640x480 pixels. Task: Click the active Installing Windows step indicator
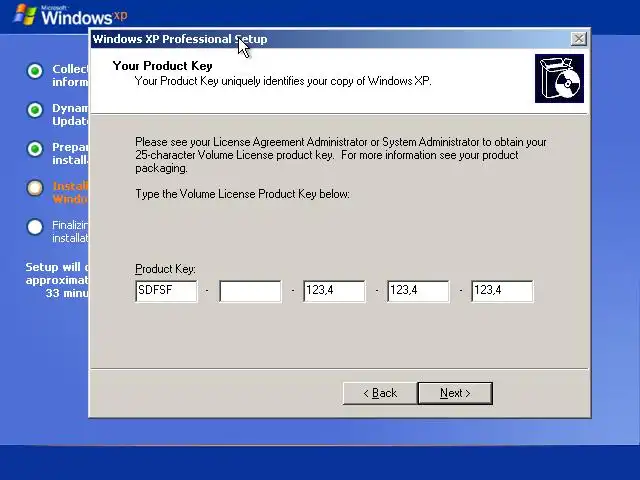tap(35, 188)
